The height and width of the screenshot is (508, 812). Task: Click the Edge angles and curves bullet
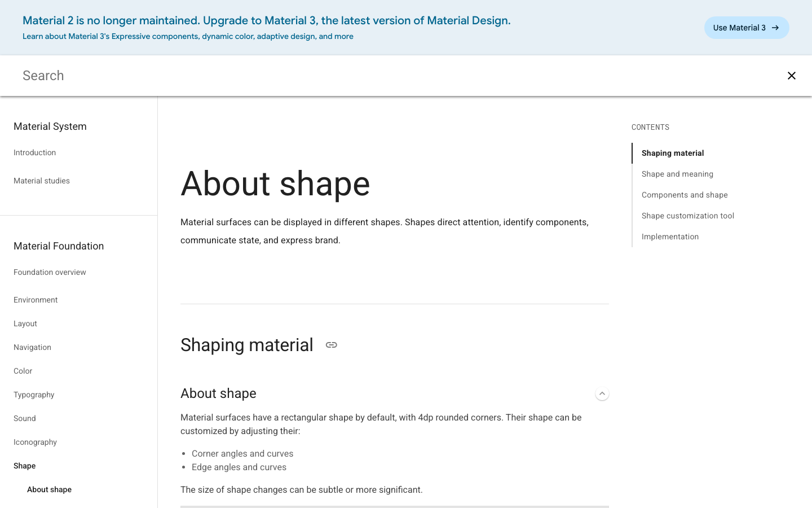tap(239, 467)
